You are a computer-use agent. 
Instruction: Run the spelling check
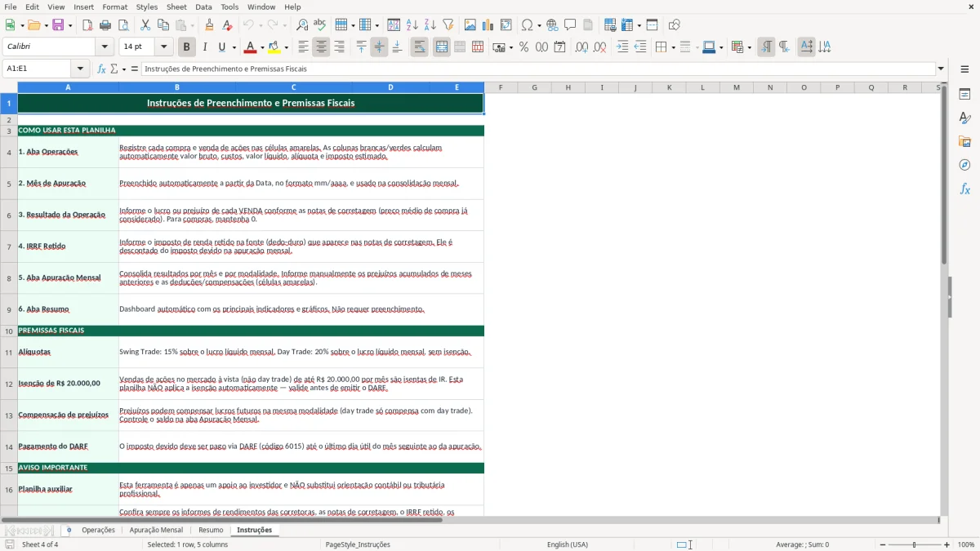click(x=320, y=25)
